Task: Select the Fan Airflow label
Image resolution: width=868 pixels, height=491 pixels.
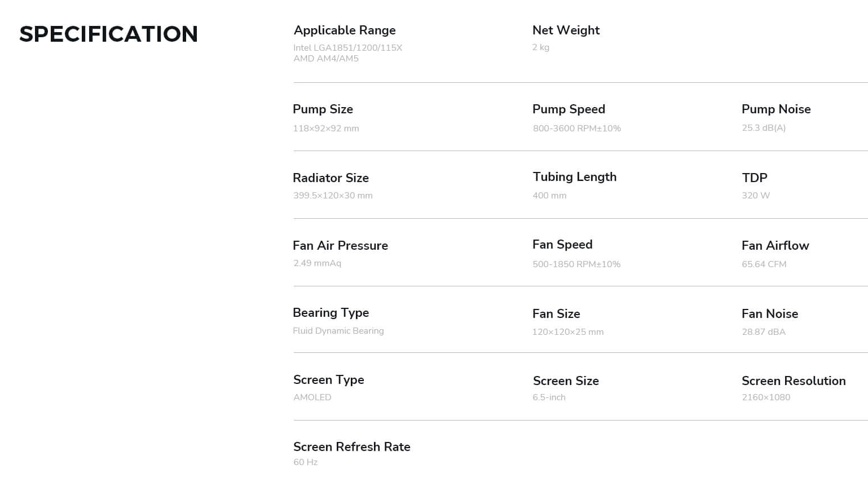Action: coord(775,246)
